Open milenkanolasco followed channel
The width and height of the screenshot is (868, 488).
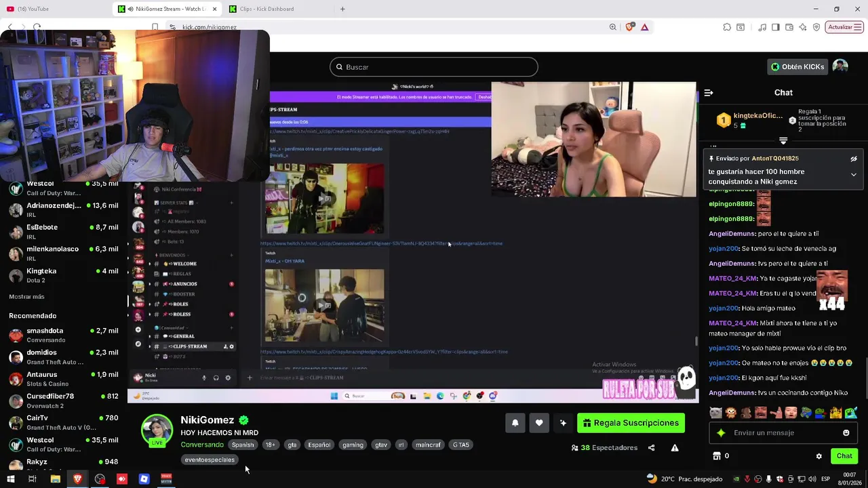[x=64, y=253]
